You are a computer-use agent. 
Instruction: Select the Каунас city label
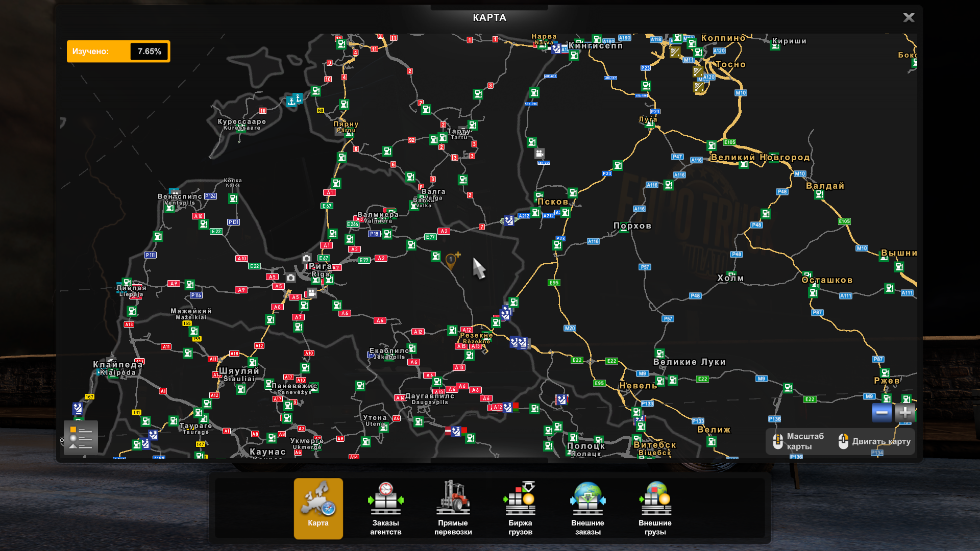click(x=267, y=452)
